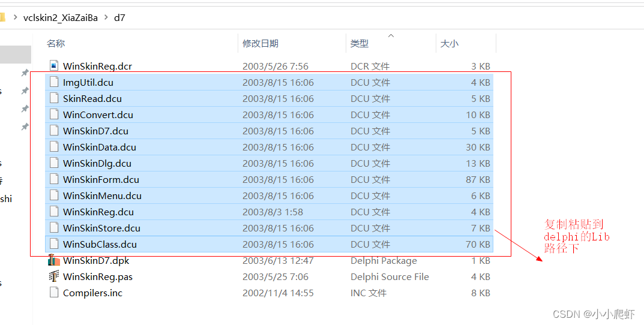The height and width of the screenshot is (325, 644).
Task: Click the ImgUtil.dcu file icon
Action: 54,82
